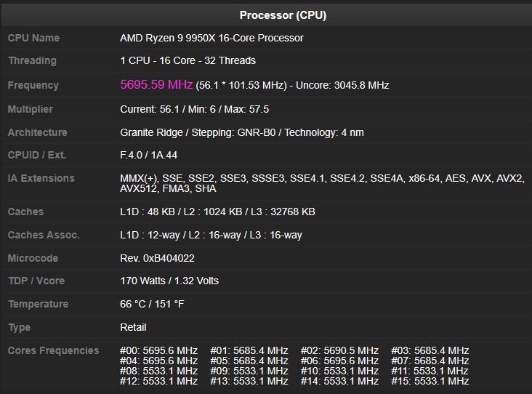Screen dimensions: 532x394
Task: Click the Multiplier row label
Action: [x=31, y=109]
